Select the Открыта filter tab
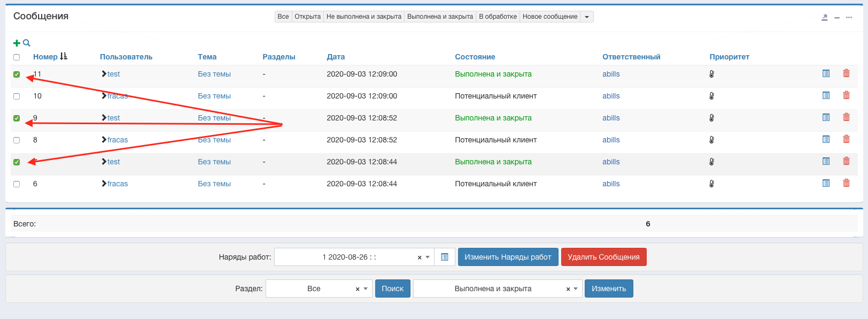This screenshot has height=319, width=868. click(x=307, y=17)
